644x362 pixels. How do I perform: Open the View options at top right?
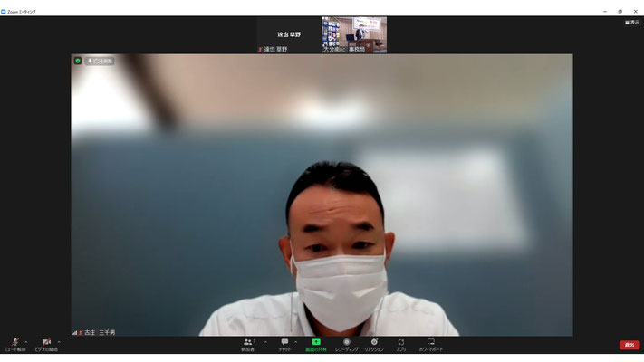pyautogui.click(x=632, y=22)
